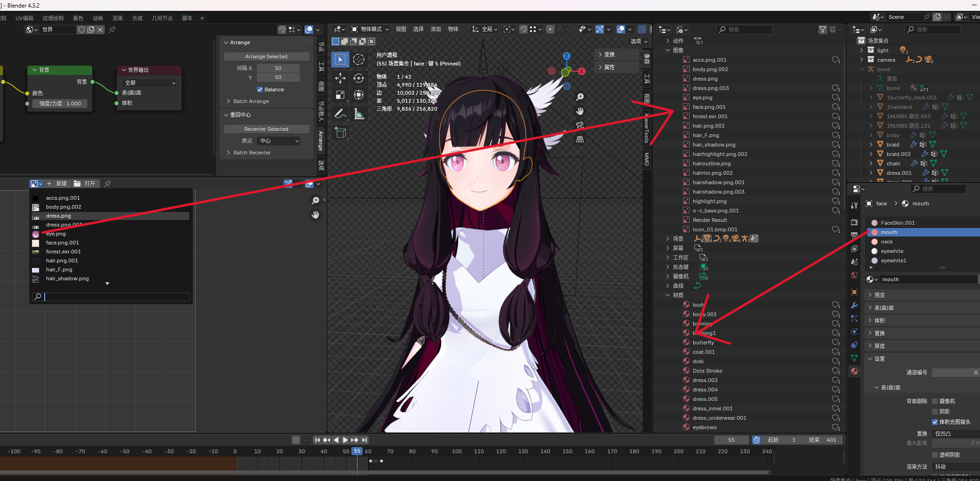980x481 pixels.
Task: Enable the Transparent Shadows checkbox
Action: coord(935,455)
